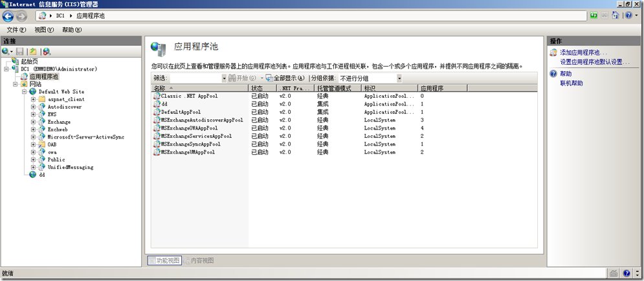
Task: Click the EWS application icon
Action: (x=41, y=114)
